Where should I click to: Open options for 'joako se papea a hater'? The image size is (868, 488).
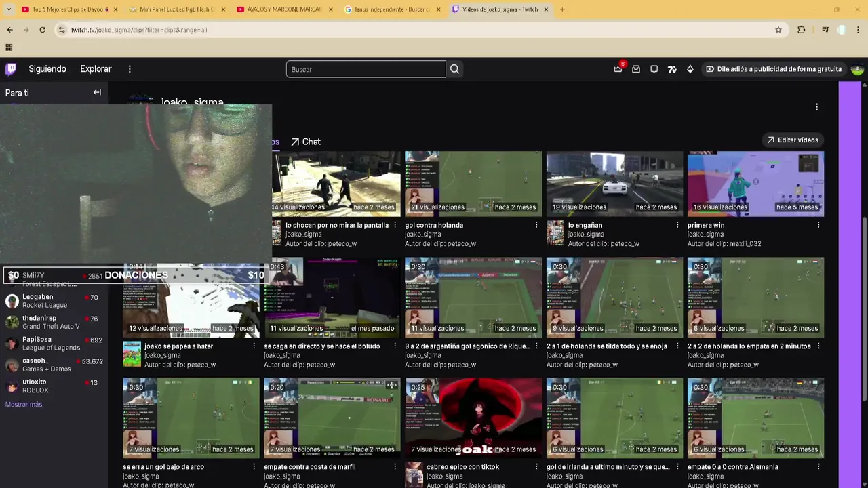254,346
